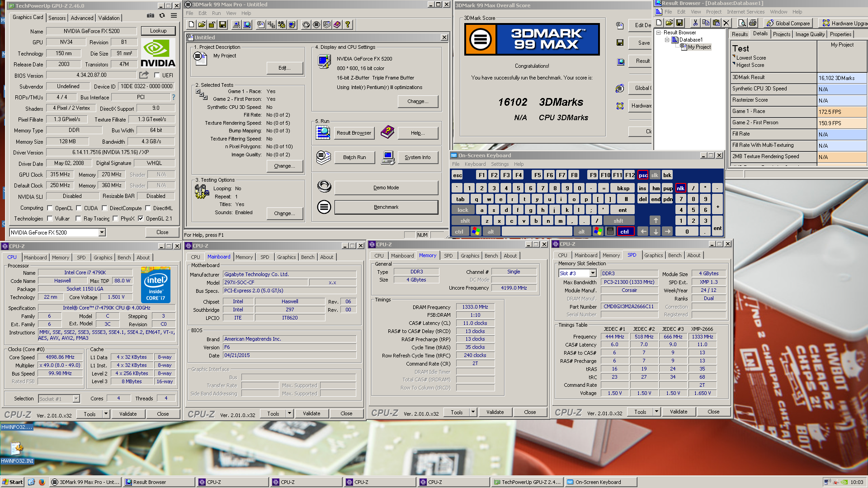Click the Paste clipboard icon in Result Browser

point(716,23)
